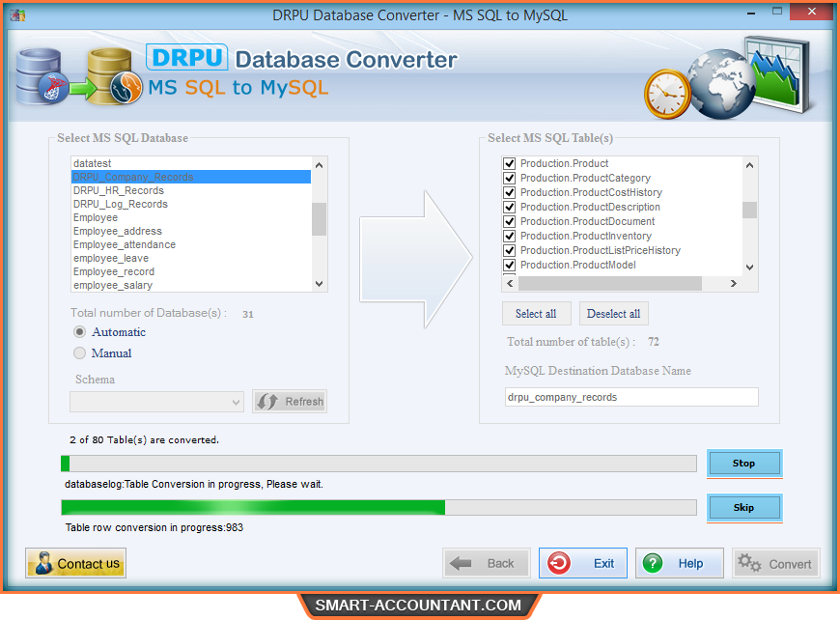Click the refresh arrows icon
The height and width of the screenshot is (620, 840).
(266, 402)
